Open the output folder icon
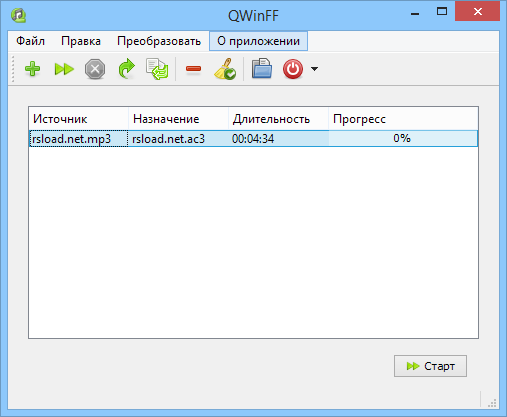 pyautogui.click(x=262, y=69)
